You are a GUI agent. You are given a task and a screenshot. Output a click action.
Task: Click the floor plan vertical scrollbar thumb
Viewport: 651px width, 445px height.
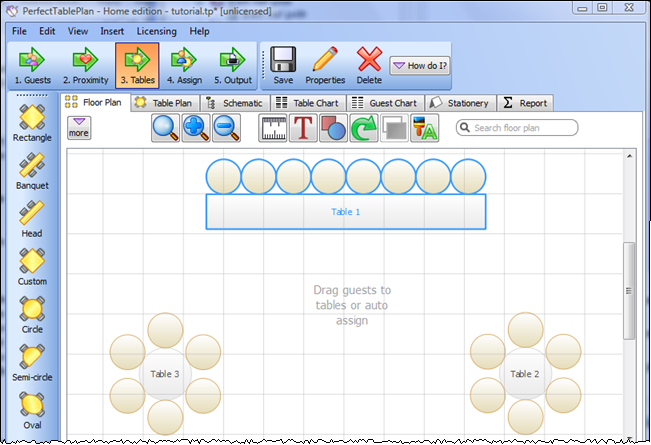pos(629,291)
